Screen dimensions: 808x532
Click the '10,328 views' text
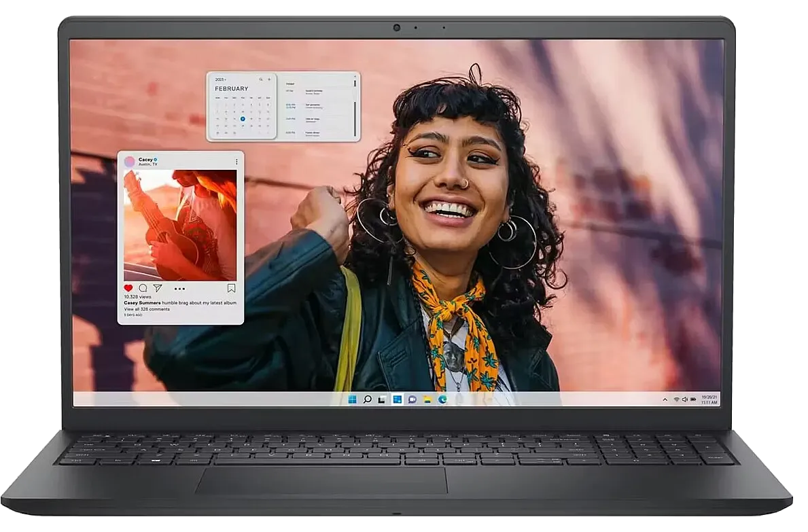coord(137,297)
